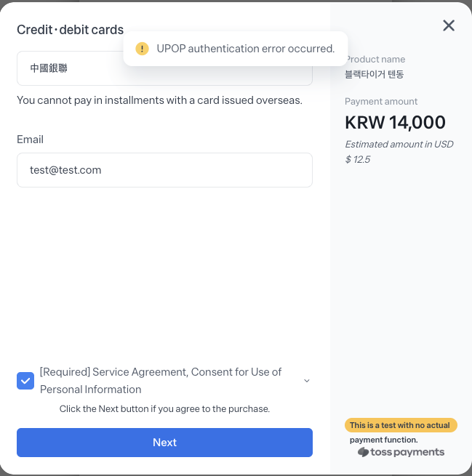This screenshot has height=476, width=472.
Task: Click the yellow test-mode notice badge
Action: click(x=401, y=425)
